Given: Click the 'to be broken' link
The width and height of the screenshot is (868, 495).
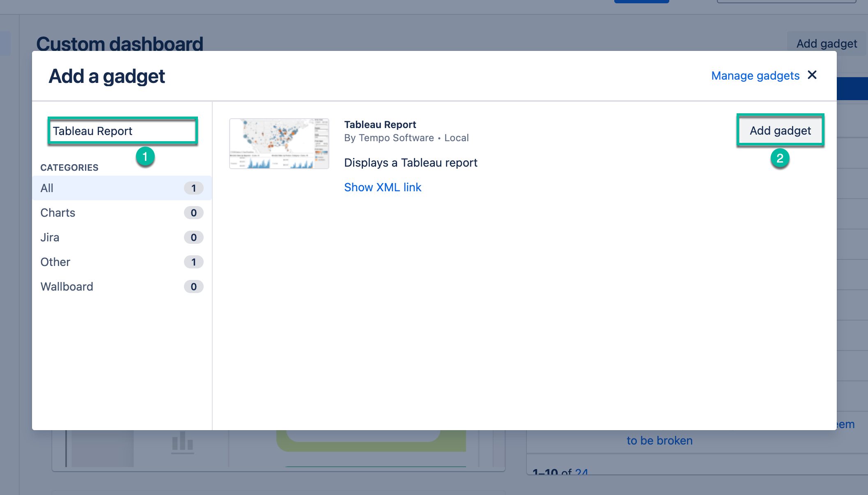Looking at the screenshot, I should [659, 441].
